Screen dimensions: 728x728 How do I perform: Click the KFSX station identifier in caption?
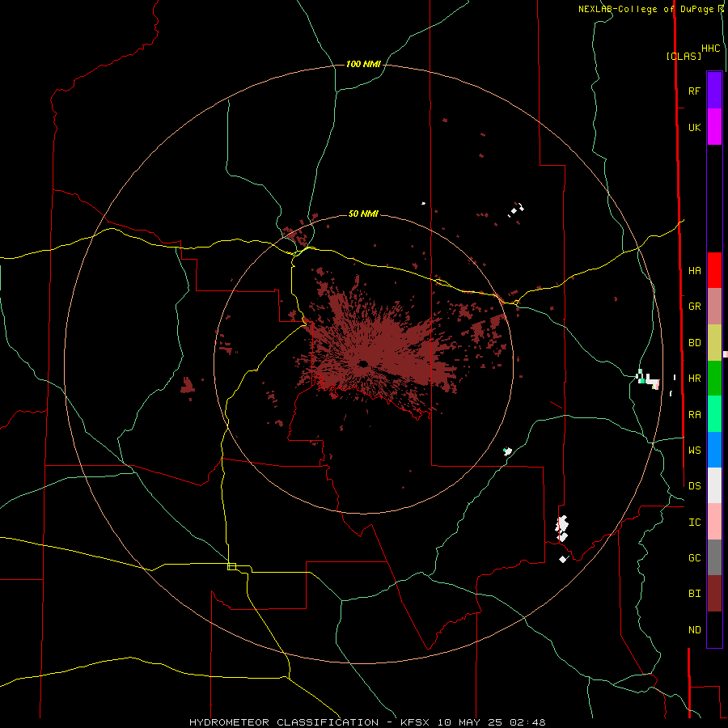415,722
